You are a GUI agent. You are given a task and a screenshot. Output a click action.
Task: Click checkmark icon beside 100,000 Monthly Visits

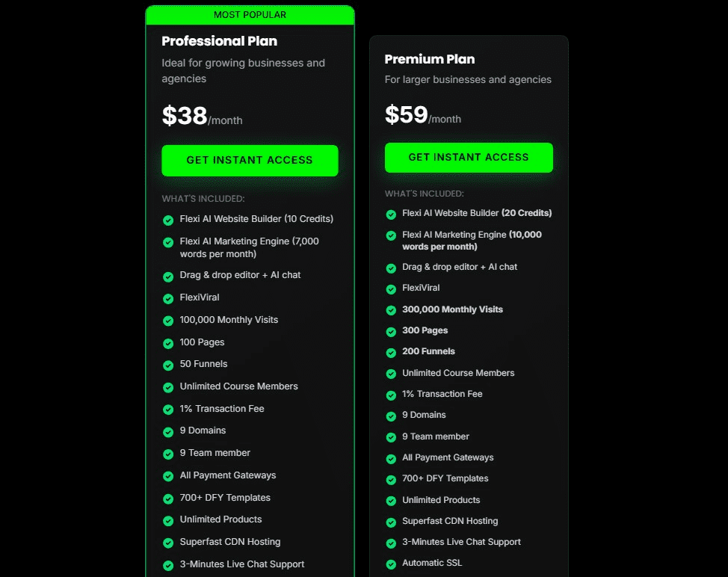pyautogui.click(x=168, y=321)
